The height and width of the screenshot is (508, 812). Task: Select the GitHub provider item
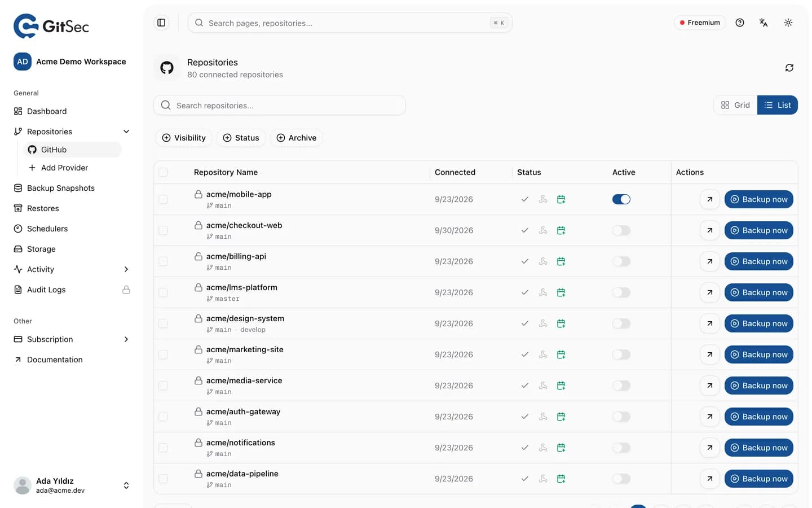tap(72, 150)
